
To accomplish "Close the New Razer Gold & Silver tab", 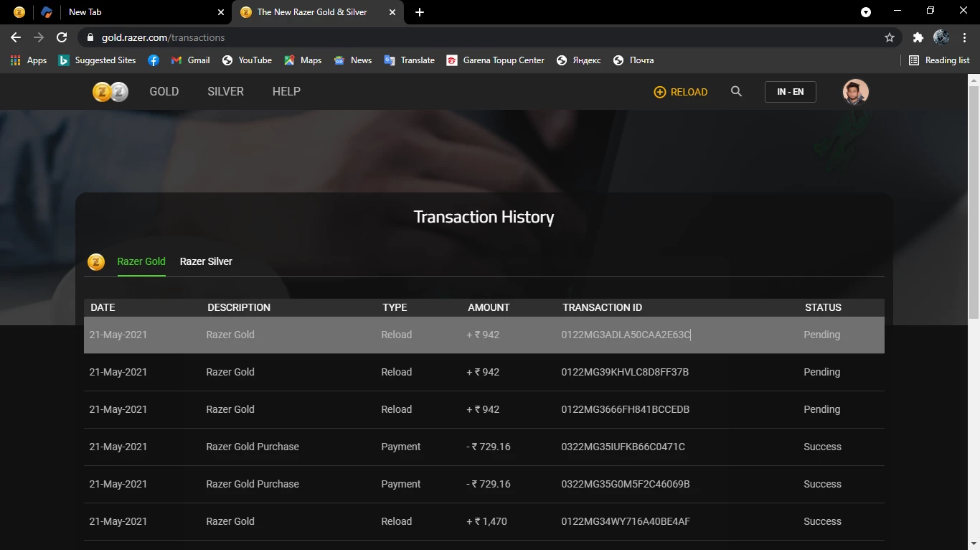I will pos(392,12).
